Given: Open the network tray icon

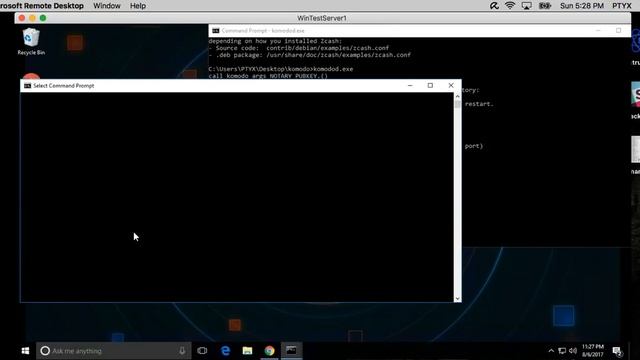Looking at the screenshot, I should click(562, 351).
